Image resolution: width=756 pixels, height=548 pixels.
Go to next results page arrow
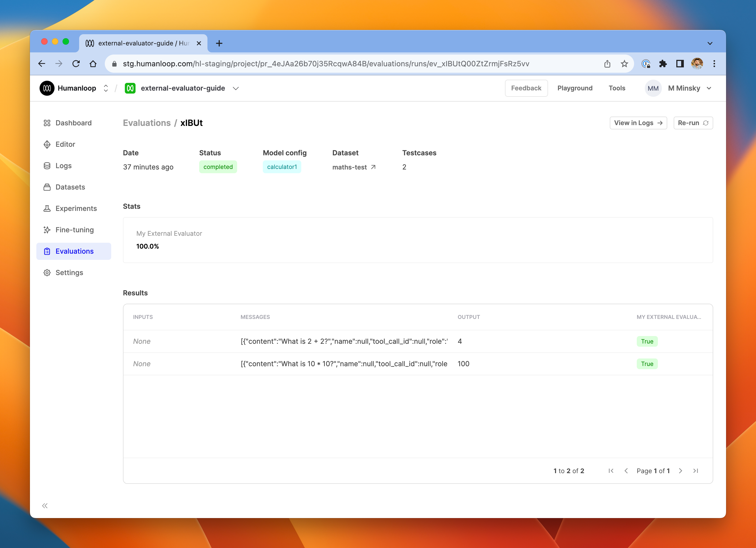[x=680, y=471]
